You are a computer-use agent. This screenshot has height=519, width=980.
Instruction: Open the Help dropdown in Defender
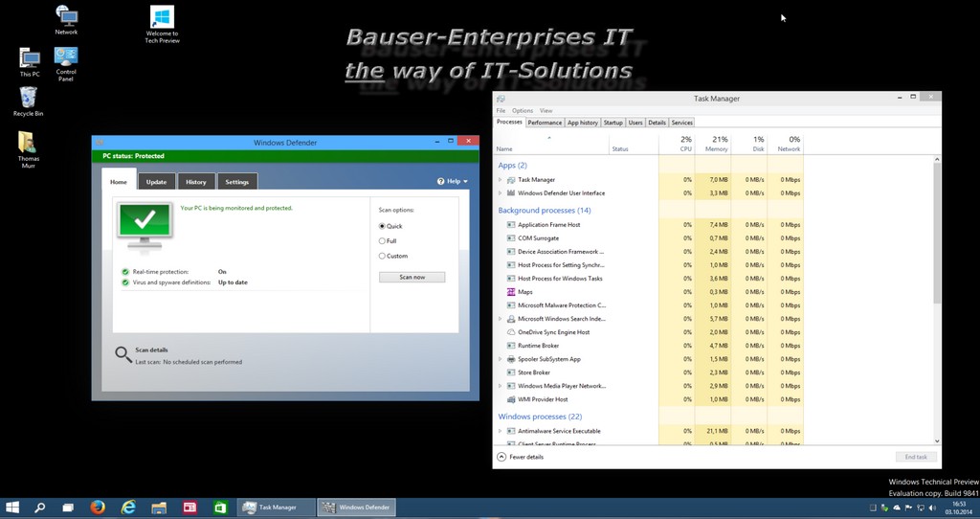(x=453, y=181)
